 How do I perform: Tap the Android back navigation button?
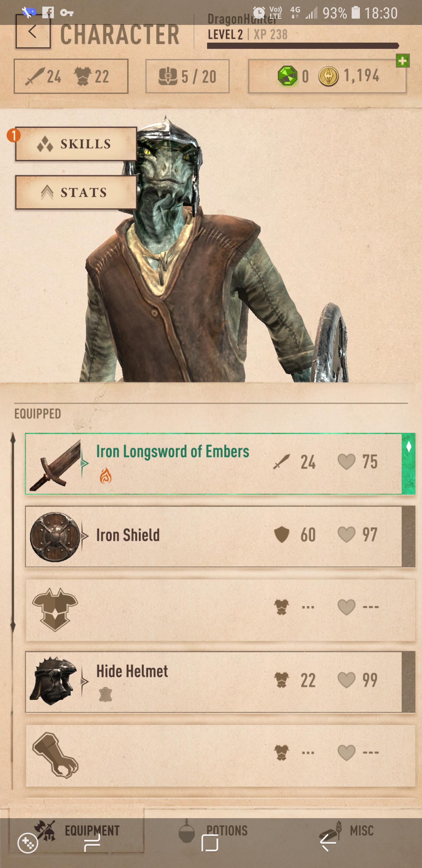[328, 843]
